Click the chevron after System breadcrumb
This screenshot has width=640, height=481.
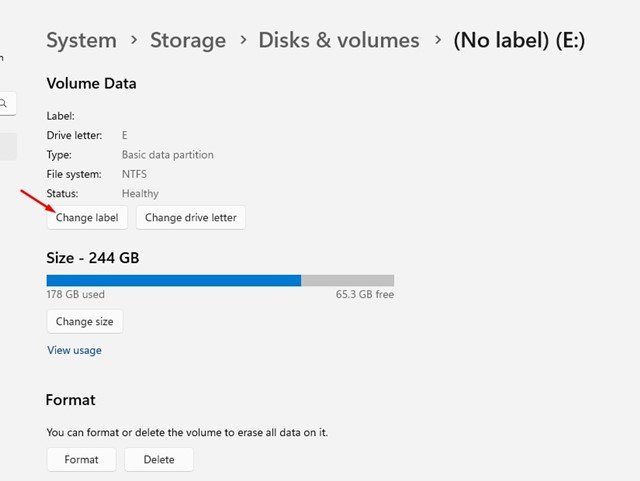click(x=133, y=41)
